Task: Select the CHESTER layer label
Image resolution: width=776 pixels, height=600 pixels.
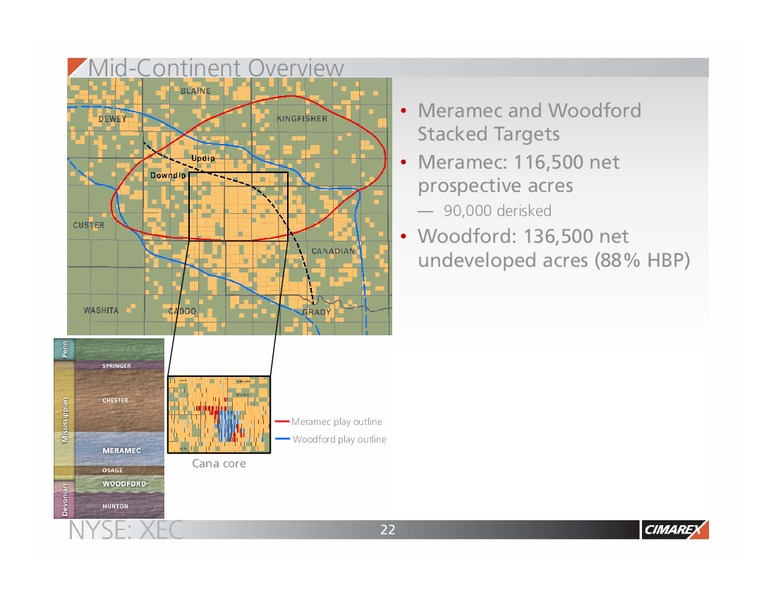Action: pyautogui.click(x=115, y=400)
